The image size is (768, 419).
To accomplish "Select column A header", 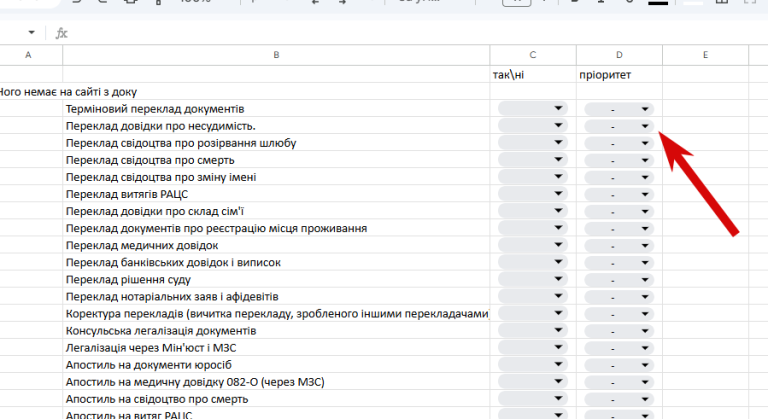I will tap(28, 55).
